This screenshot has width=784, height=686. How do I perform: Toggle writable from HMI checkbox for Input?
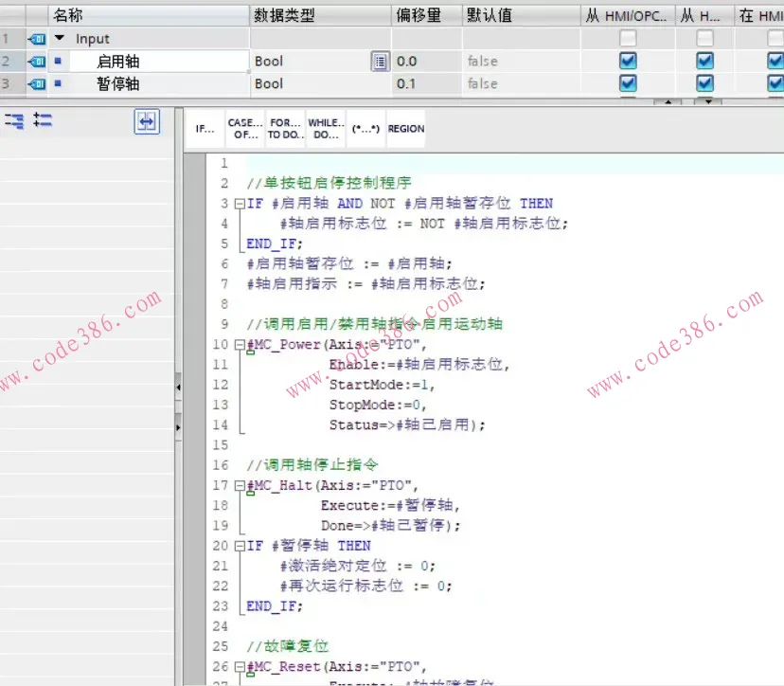tap(705, 38)
